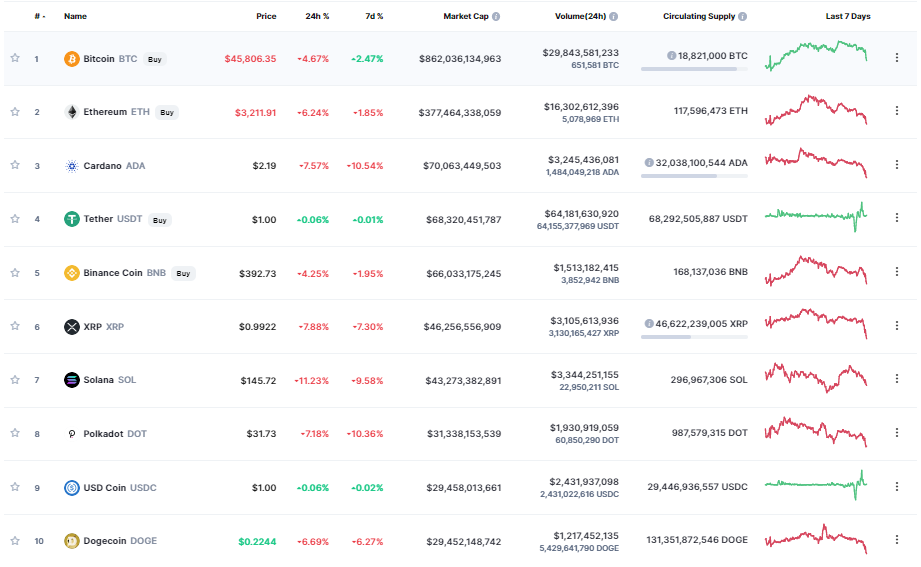This screenshot has height=567, width=921.
Task: Open the more options menu for Bitcoin
Action: click(897, 58)
